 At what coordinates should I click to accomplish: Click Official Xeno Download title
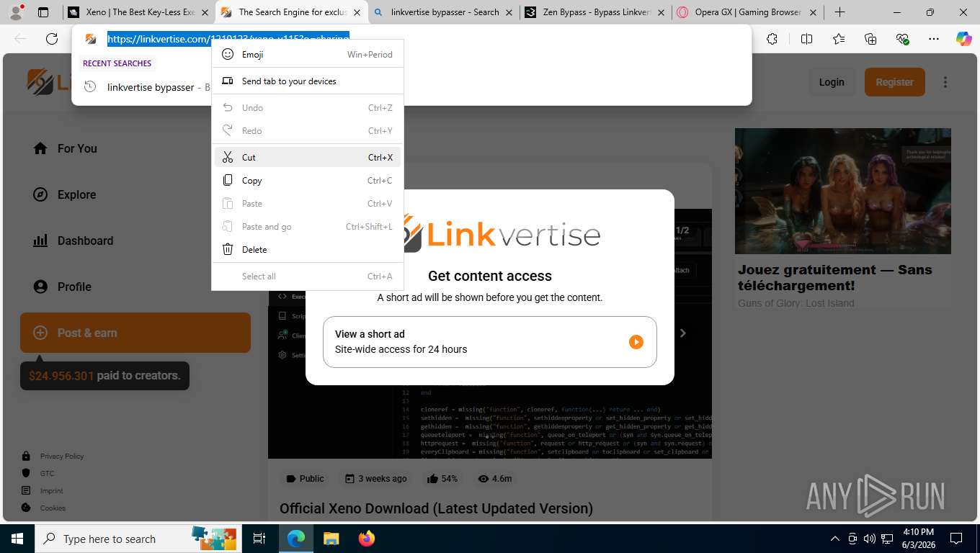pyautogui.click(x=436, y=508)
